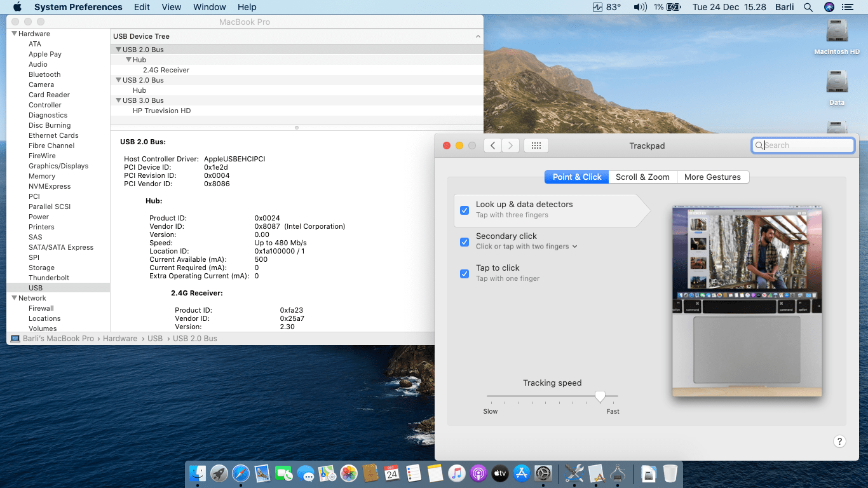Disable the Secondary click checkbox
The width and height of the screenshot is (868, 488).
coord(465,241)
